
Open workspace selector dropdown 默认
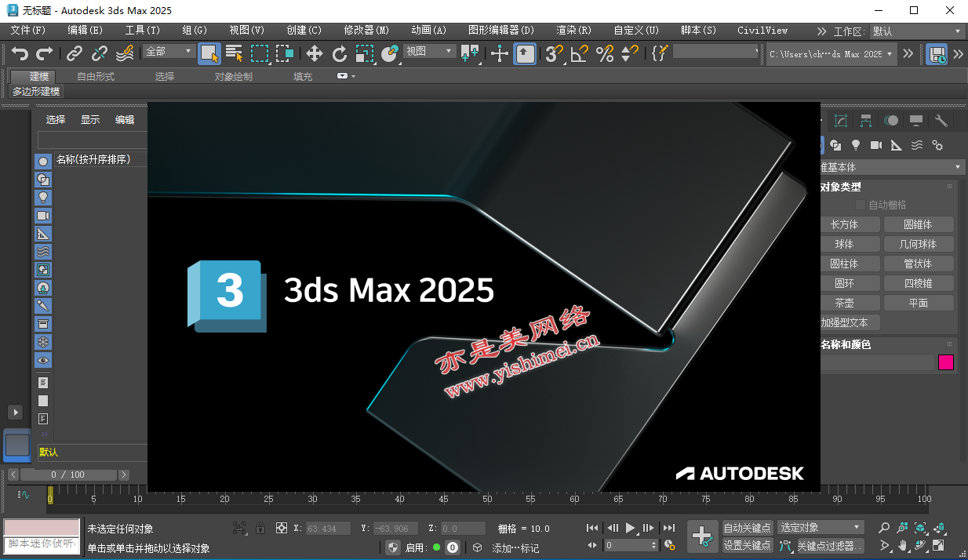point(917,31)
